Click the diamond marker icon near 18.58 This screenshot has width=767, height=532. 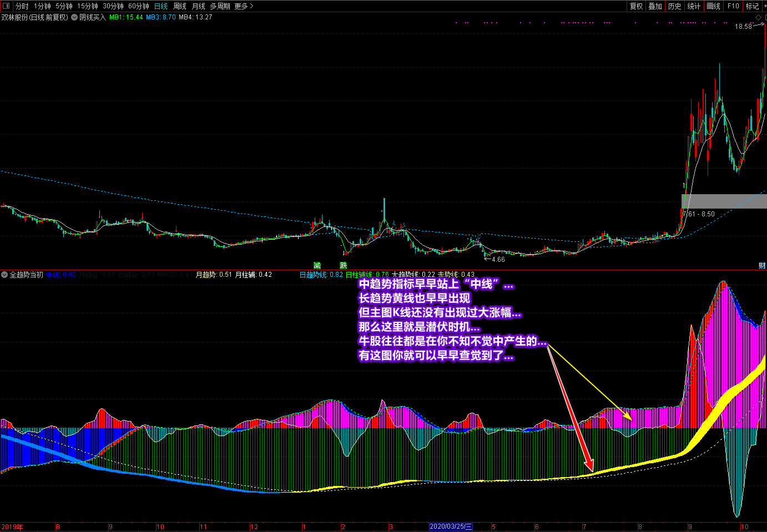pos(759,18)
